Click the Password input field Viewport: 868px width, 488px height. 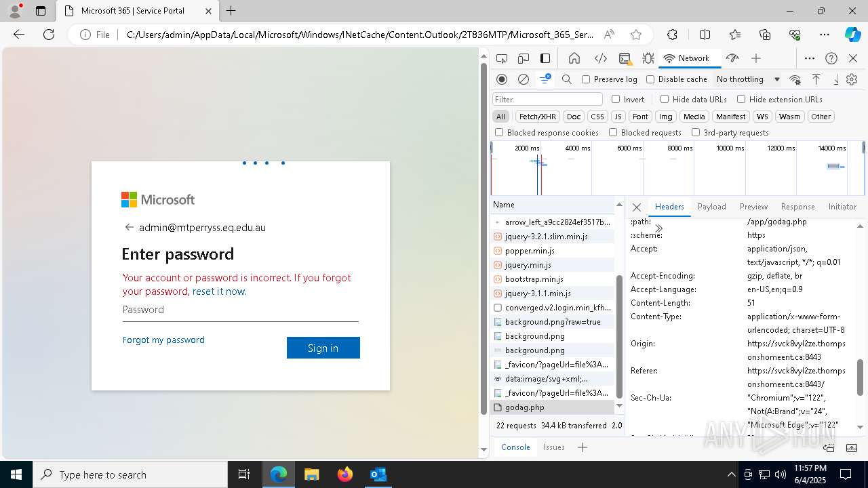(241, 310)
